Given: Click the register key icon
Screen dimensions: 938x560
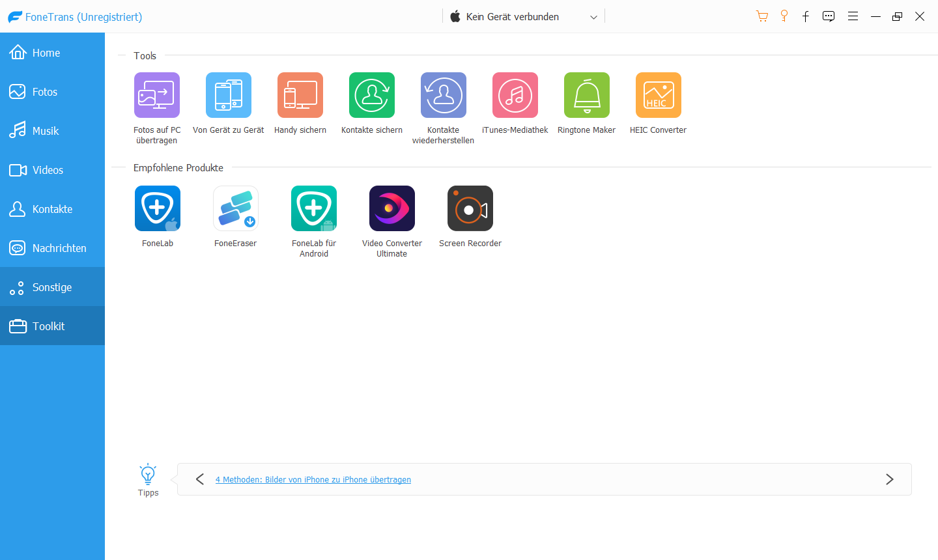Looking at the screenshot, I should click(784, 17).
